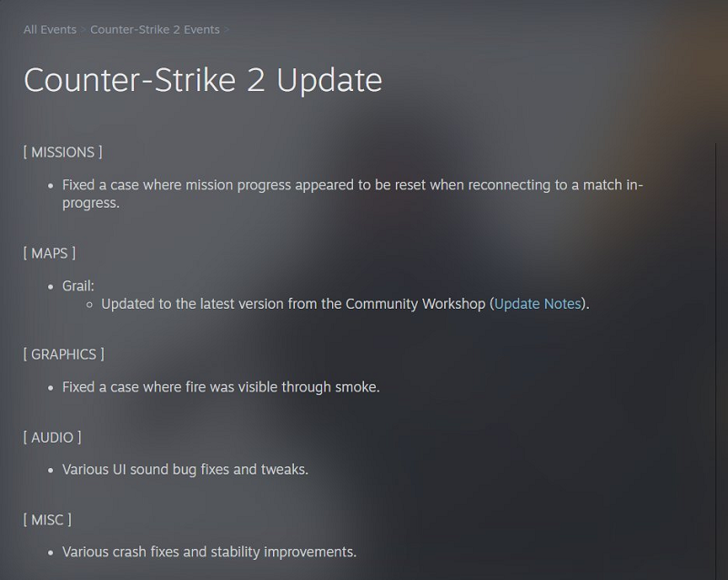Click the crash fixes and stability line
This screenshot has width=728, height=580.
coord(209,552)
